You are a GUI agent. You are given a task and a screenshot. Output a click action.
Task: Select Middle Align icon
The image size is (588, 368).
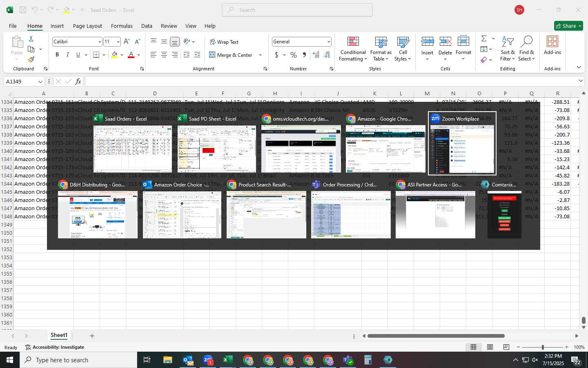[164, 42]
